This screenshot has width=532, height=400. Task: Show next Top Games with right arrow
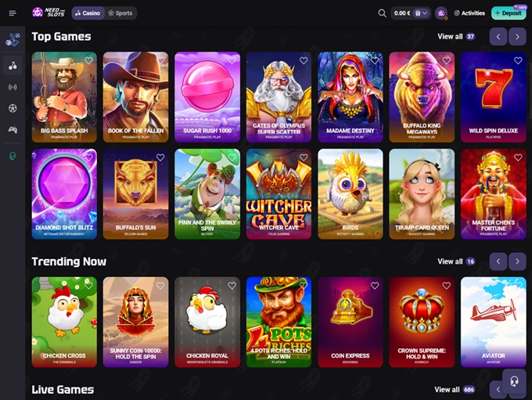pos(517,37)
